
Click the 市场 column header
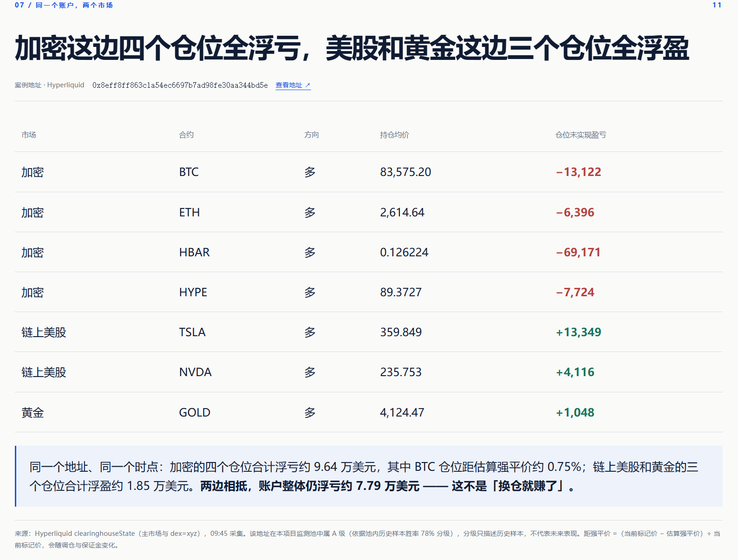[x=29, y=135]
